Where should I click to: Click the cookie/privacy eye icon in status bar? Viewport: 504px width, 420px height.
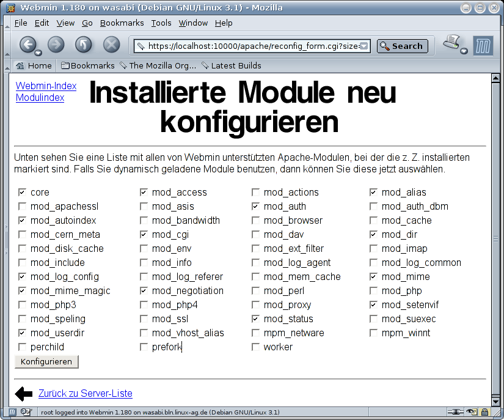tap(472, 412)
